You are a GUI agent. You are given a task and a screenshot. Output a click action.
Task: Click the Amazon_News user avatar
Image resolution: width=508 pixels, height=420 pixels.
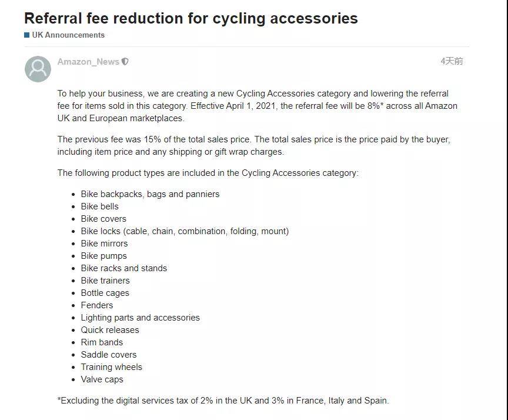pyautogui.click(x=38, y=69)
